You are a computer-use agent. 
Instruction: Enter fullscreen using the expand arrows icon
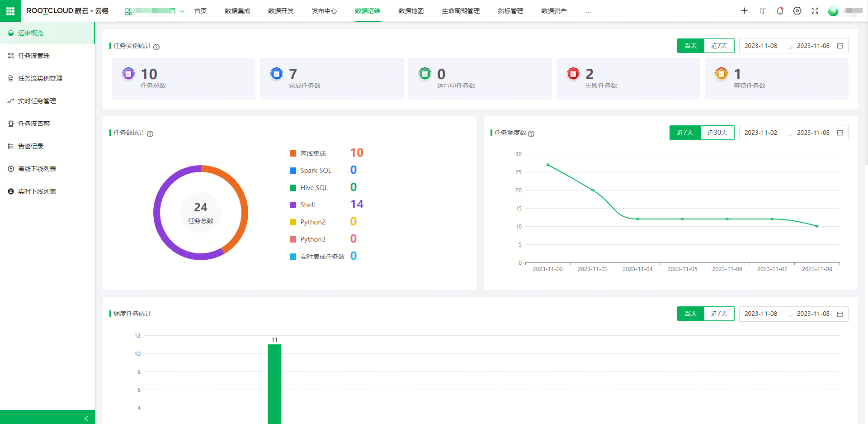[x=815, y=10]
